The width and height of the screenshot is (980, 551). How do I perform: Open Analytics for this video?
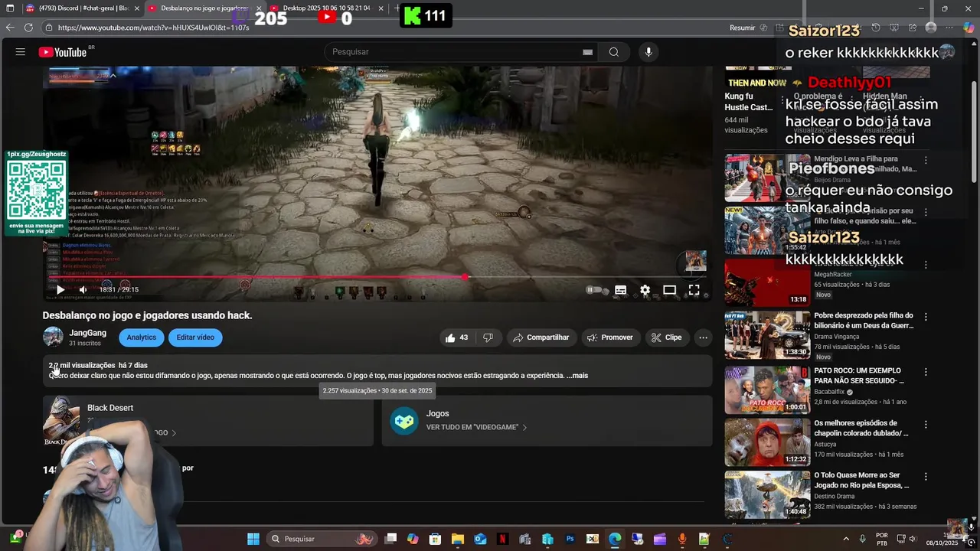(141, 337)
